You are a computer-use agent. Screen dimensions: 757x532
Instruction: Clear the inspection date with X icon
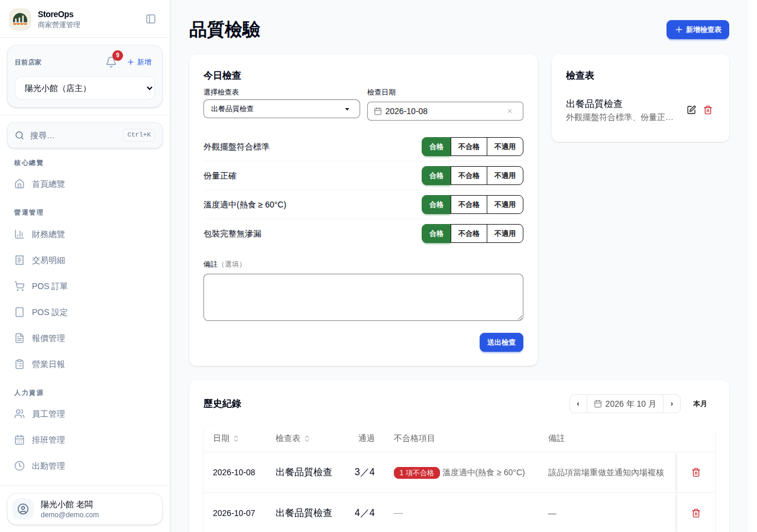pyautogui.click(x=510, y=111)
